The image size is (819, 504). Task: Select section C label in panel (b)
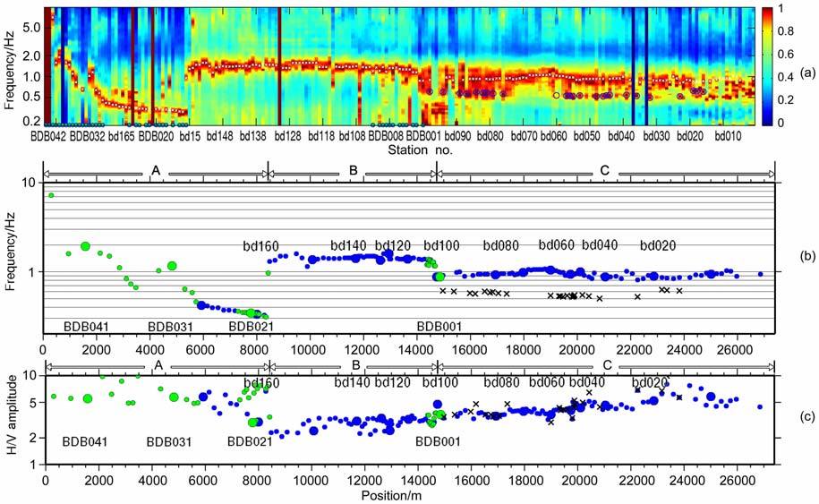coord(605,170)
